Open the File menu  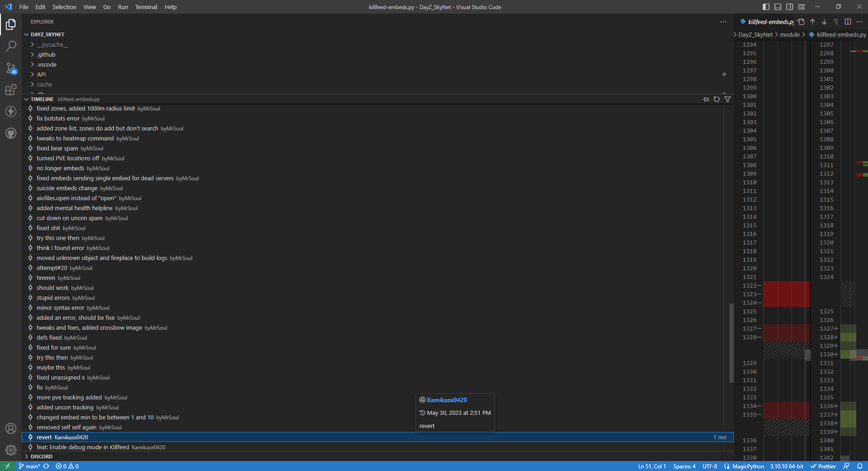click(x=24, y=7)
